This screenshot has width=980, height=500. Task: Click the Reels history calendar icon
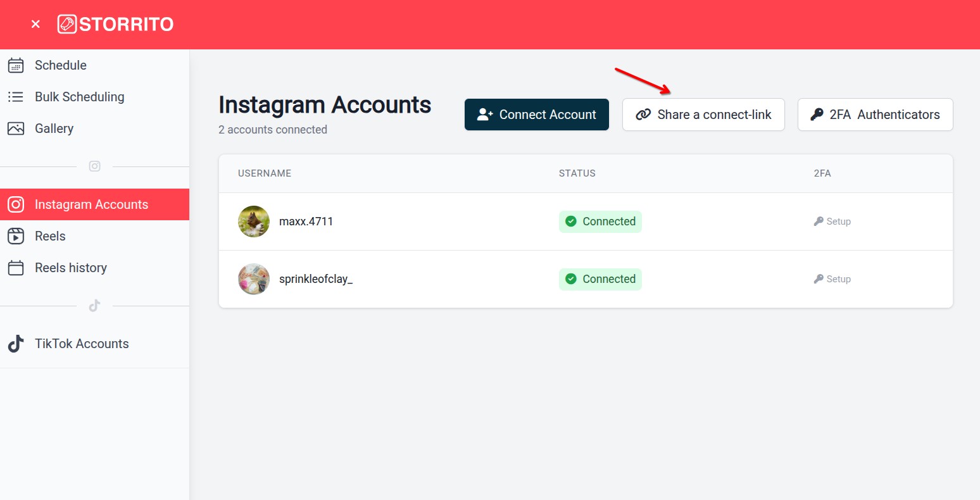(x=15, y=268)
